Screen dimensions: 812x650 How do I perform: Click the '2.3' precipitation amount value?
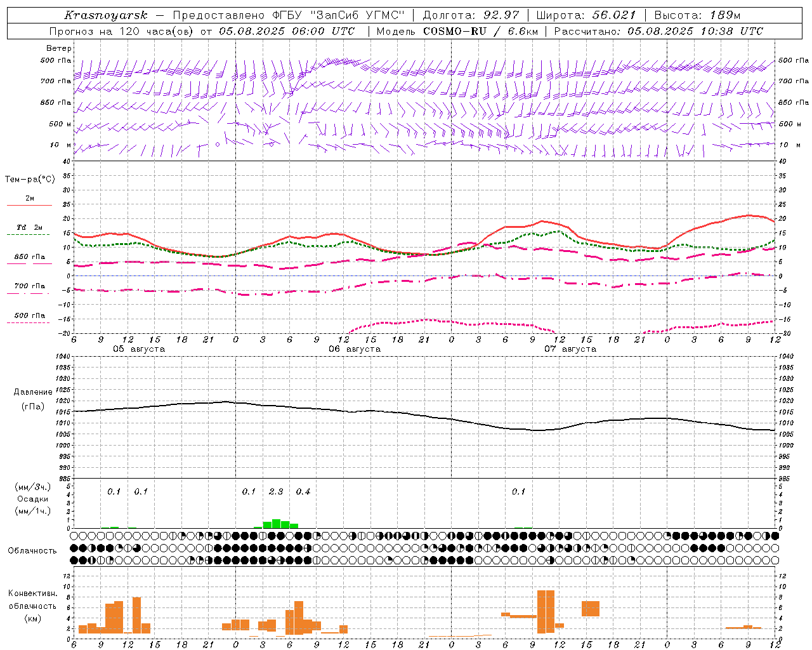pos(276,491)
